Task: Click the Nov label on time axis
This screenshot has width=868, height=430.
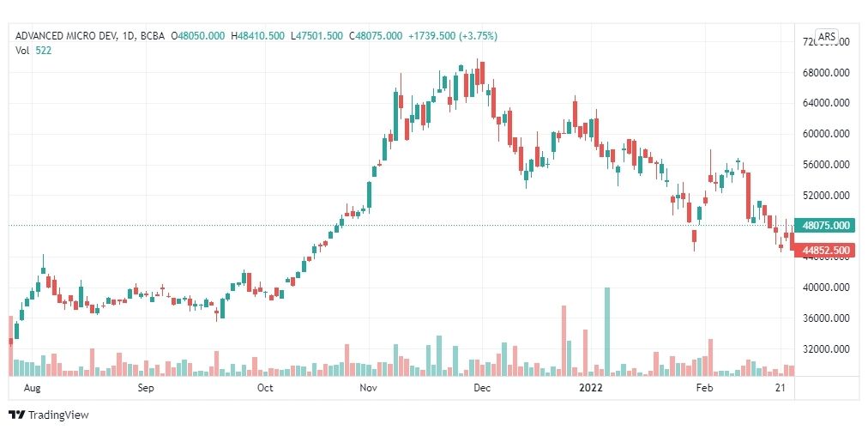Action: pos(368,388)
